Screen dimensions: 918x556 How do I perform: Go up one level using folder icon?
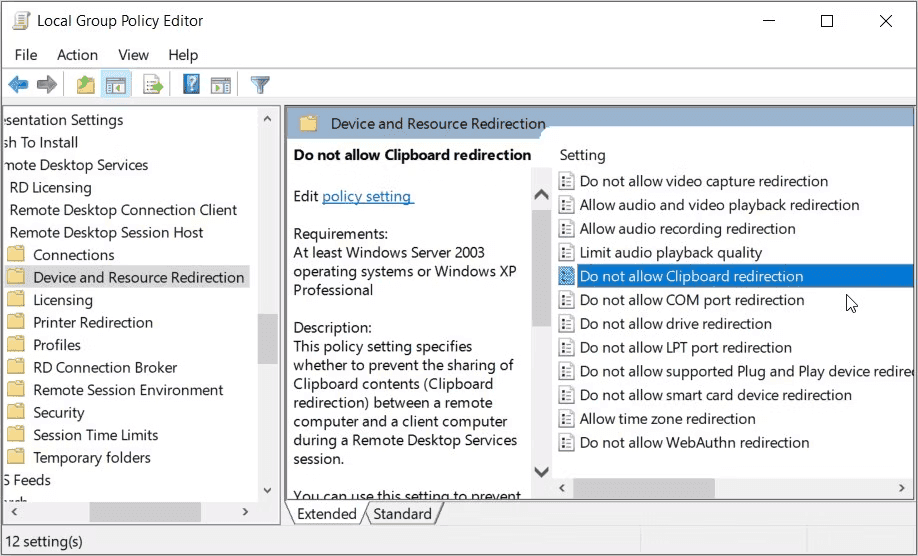(x=86, y=85)
